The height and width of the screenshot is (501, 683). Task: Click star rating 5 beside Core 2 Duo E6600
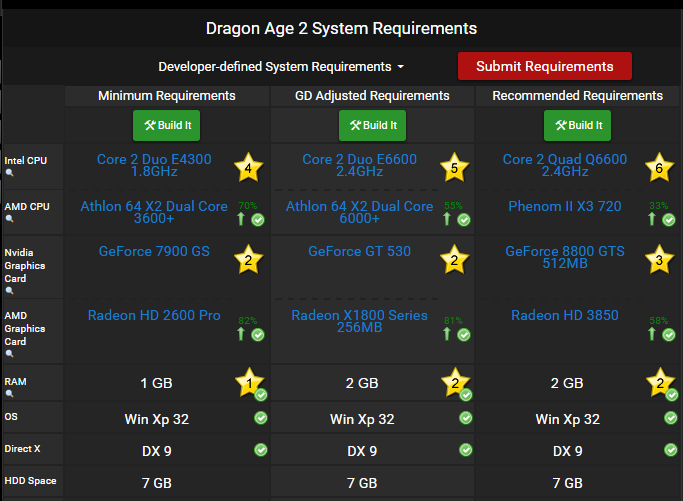[454, 167]
